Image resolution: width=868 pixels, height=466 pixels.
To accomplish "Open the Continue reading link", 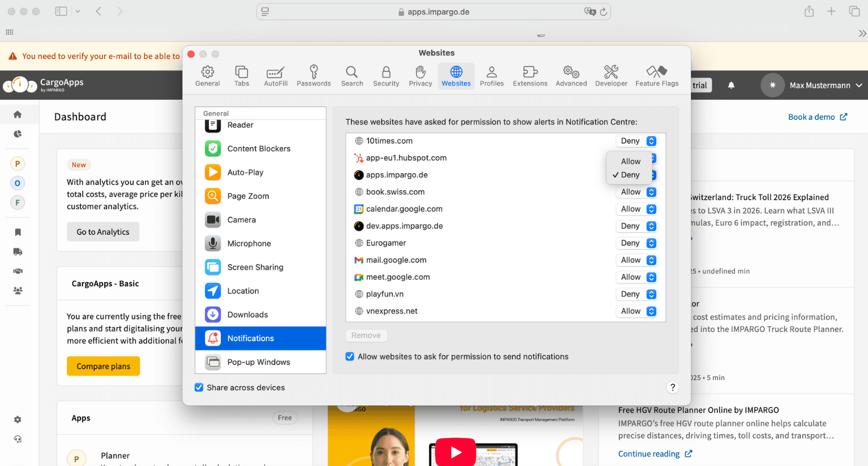I will point(655,454).
